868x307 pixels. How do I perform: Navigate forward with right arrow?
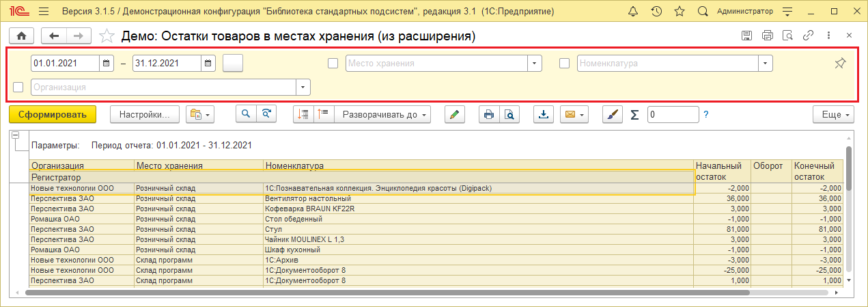[79, 36]
